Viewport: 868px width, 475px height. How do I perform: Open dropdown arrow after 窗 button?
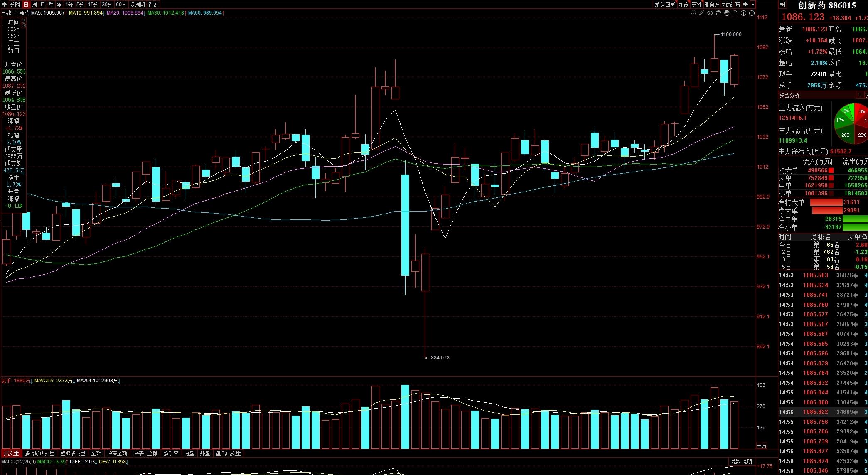(752, 5)
